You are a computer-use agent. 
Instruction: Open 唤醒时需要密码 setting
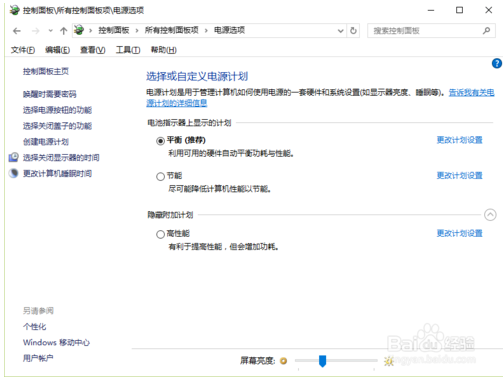50,94
